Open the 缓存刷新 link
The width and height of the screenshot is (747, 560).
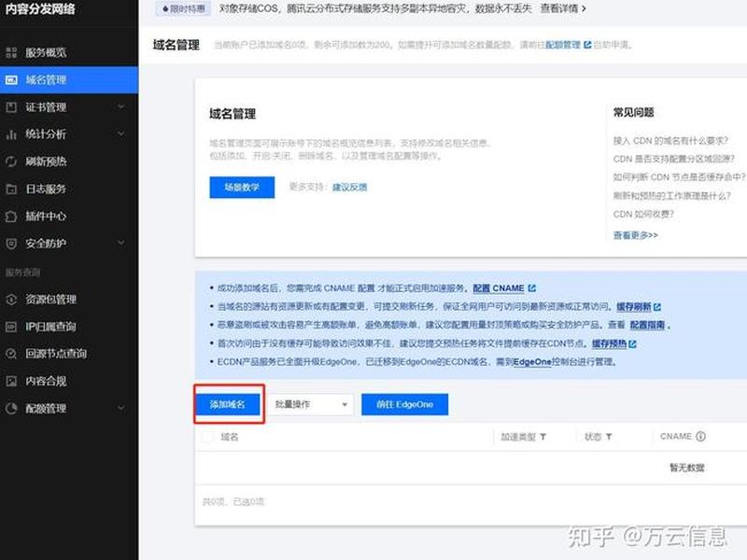click(x=634, y=307)
